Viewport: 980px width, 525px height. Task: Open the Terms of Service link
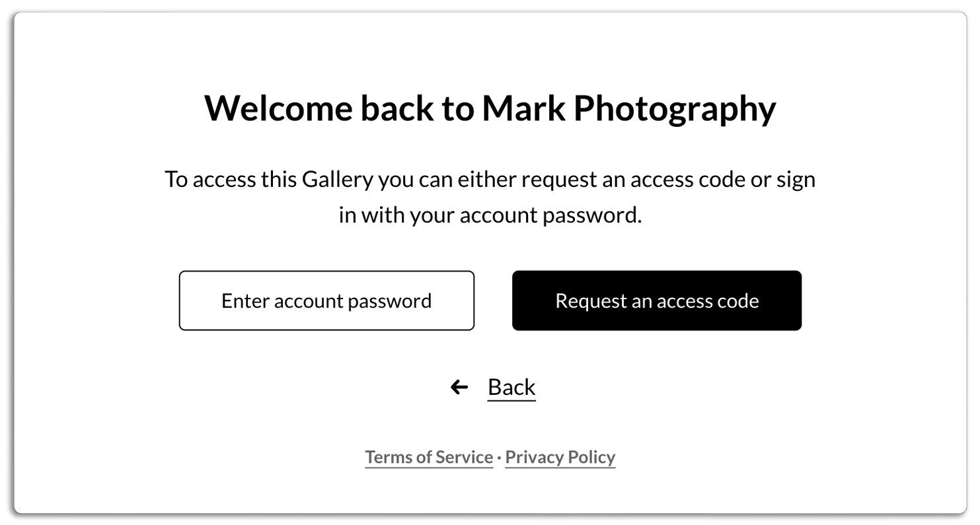click(429, 457)
